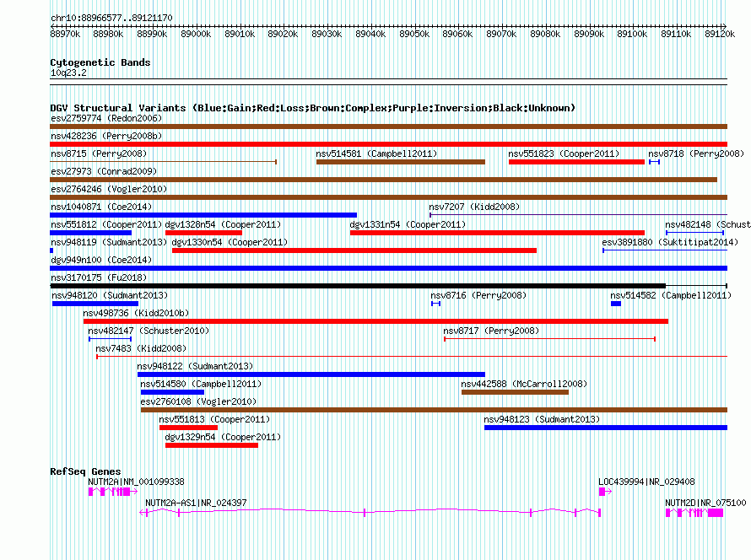Select the nsv514582 (Campbell2011) blue block
The height and width of the screenshot is (560, 751).
click(x=616, y=304)
